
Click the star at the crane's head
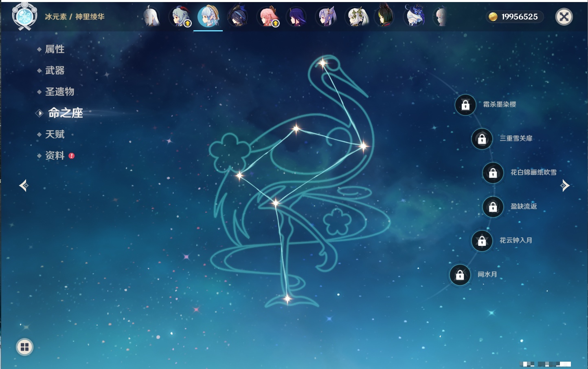323,63
